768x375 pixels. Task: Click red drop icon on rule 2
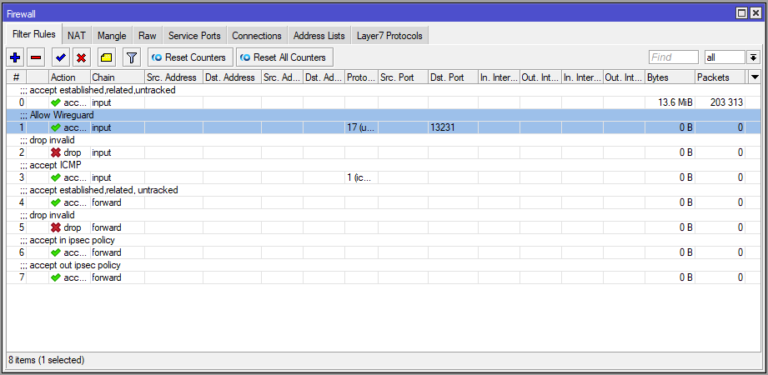point(55,153)
